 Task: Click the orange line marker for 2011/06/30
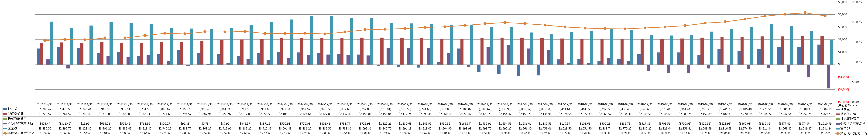click(45, 40)
